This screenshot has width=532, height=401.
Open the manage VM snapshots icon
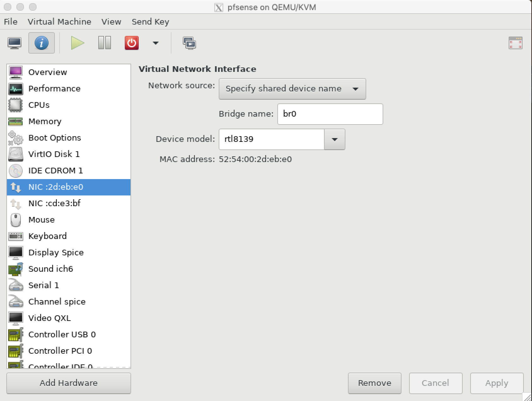189,43
